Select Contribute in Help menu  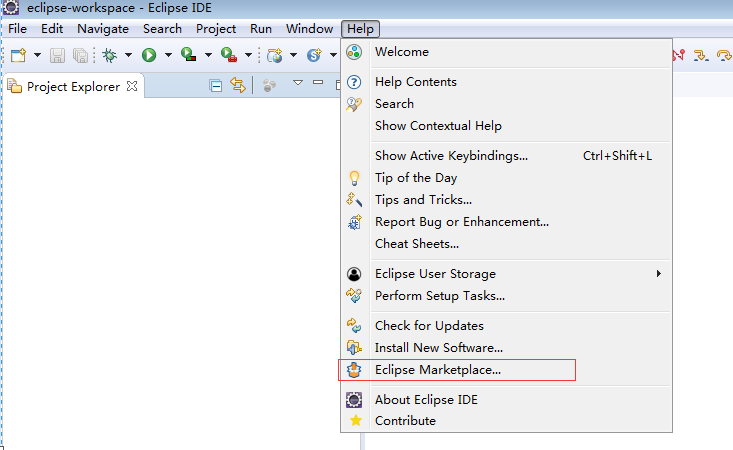[506, 421]
